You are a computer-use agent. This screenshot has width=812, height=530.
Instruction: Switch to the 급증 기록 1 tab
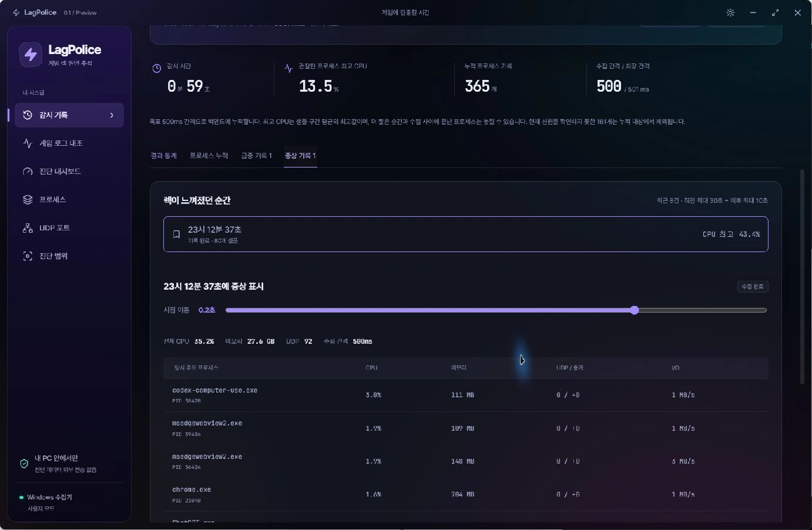(x=257, y=156)
